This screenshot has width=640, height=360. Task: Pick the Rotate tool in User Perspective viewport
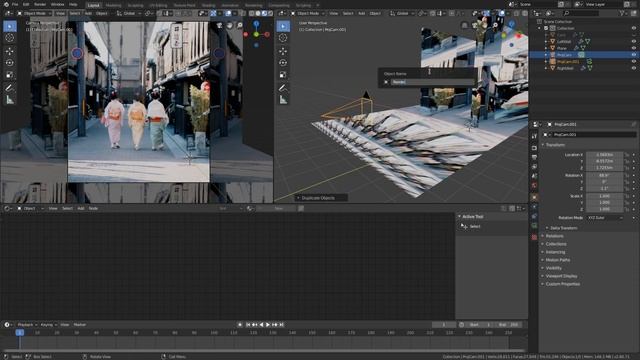(x=283, y=63)
